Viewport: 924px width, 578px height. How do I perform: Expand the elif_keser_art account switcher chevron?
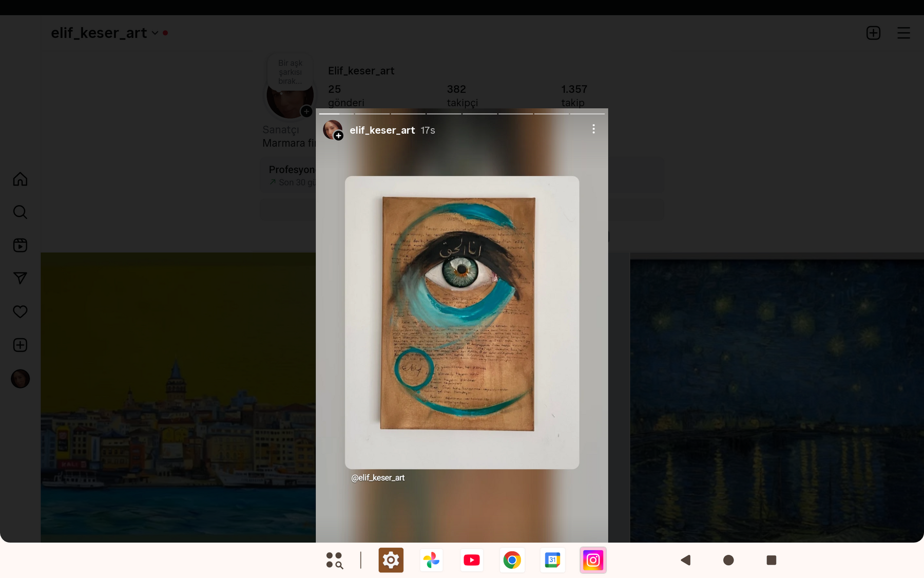pos(155,33)
